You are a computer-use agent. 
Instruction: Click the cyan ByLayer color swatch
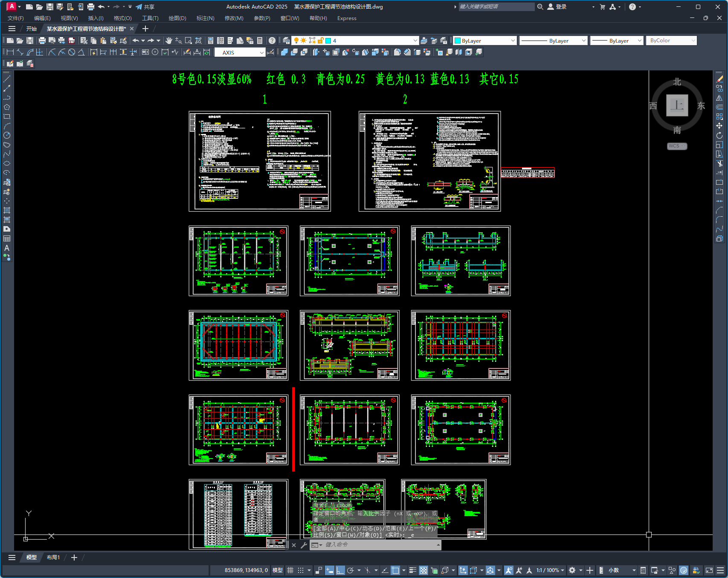coord(458,41)
